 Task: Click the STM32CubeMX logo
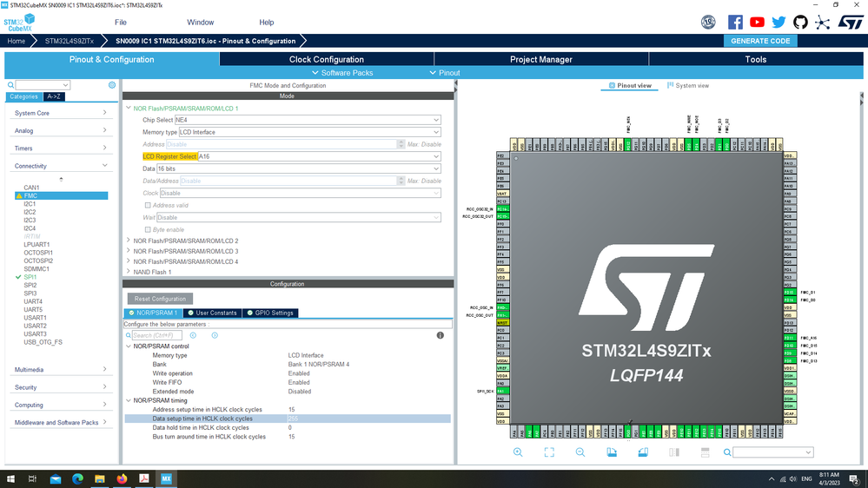tap(19, 23)
